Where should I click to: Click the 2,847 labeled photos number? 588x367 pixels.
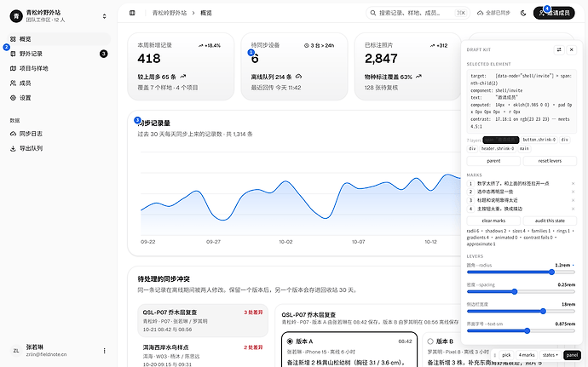click(x=381, y=59)
